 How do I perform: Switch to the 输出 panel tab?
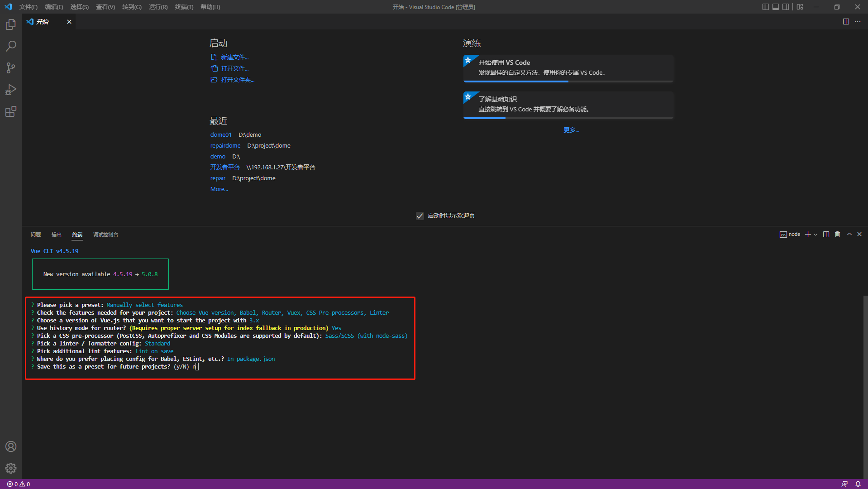click(56, 235)
